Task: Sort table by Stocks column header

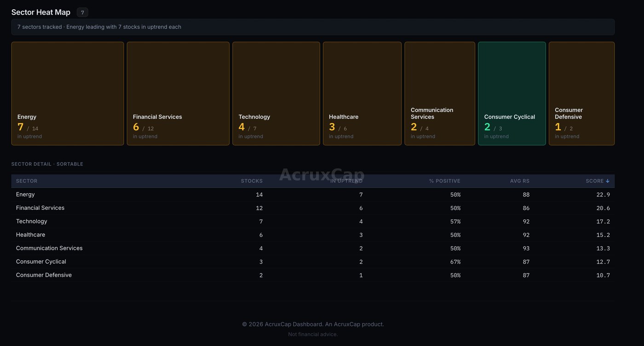Action: 252,181
